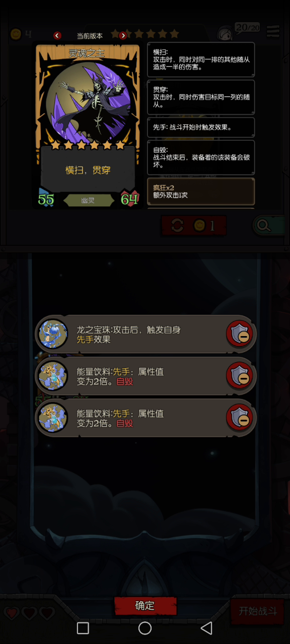
Task: Click the second 能量饮料 item portrait
Action: click(x=53, y=418)
